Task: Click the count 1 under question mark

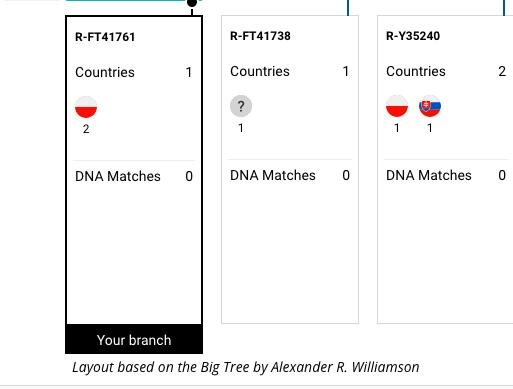Action: (x=241, y=128)
